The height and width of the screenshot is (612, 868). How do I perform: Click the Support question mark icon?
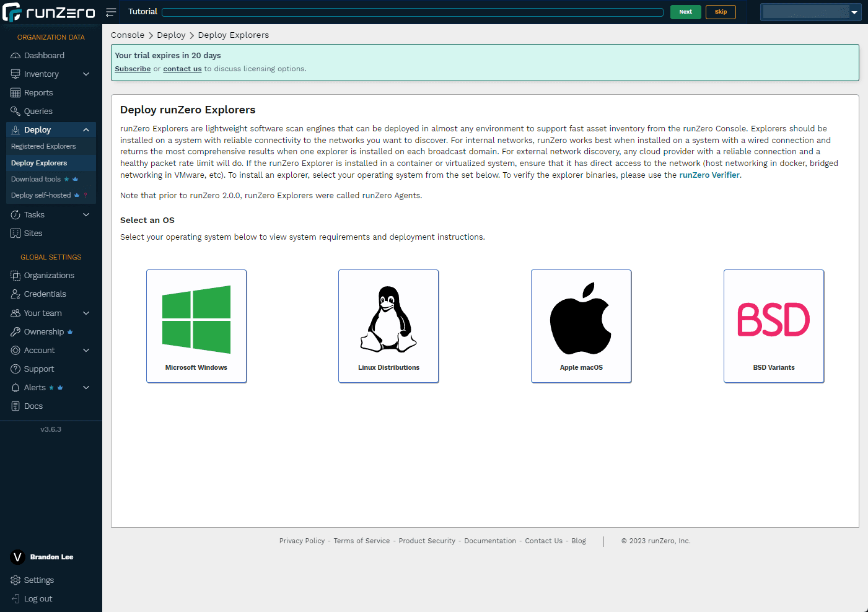[x=15, y=369]
